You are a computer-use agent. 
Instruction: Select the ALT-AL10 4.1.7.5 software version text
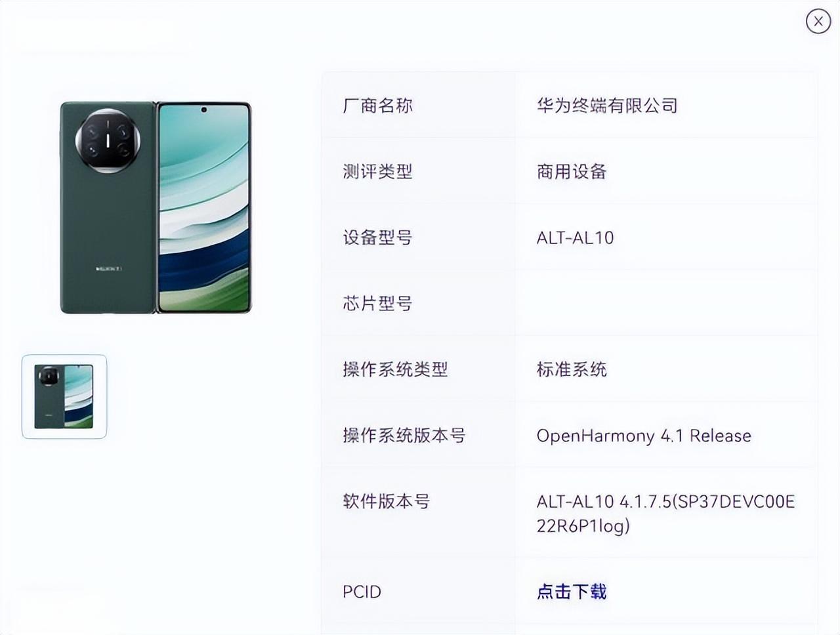[665, 514]
